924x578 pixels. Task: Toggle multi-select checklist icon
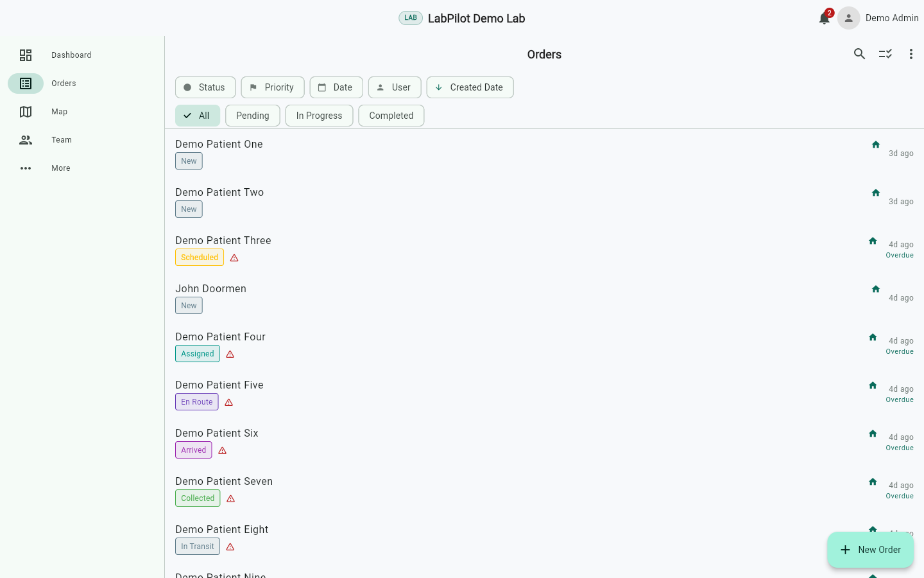coord(886,54)
